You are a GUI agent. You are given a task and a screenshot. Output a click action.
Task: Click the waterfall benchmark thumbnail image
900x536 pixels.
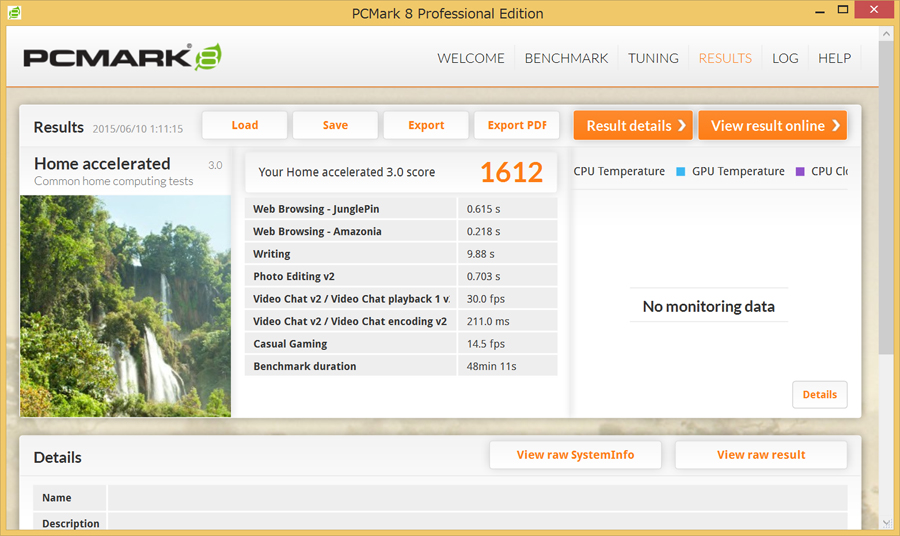tap(126, 305)
